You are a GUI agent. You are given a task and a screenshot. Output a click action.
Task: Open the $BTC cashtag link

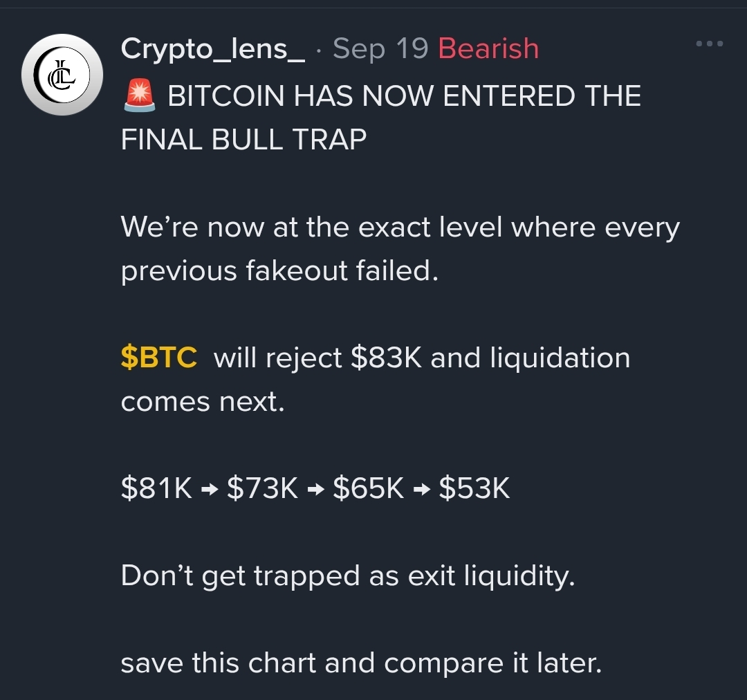(158, 358)
